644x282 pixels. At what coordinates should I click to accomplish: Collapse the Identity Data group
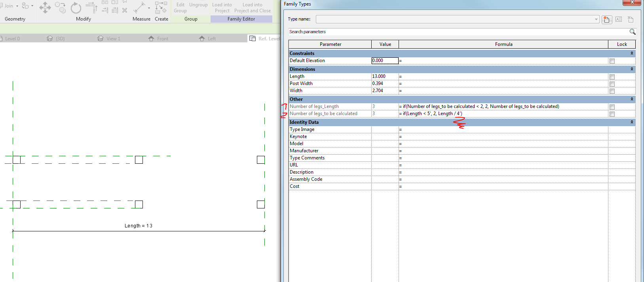[x=632, y=122]
